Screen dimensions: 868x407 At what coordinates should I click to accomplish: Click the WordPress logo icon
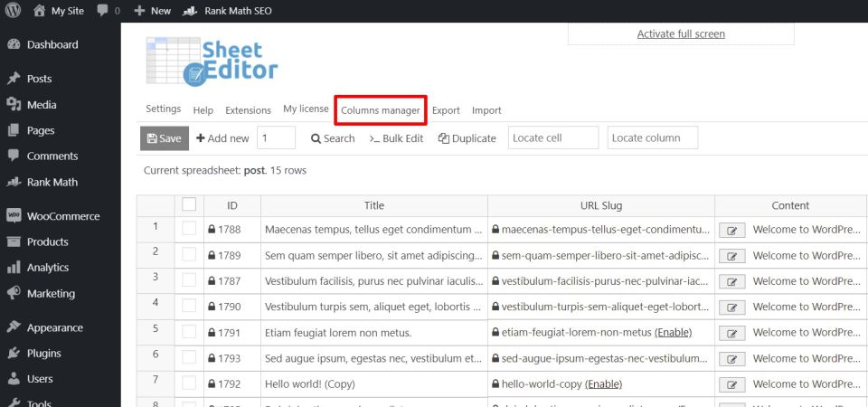pos(14,11)
